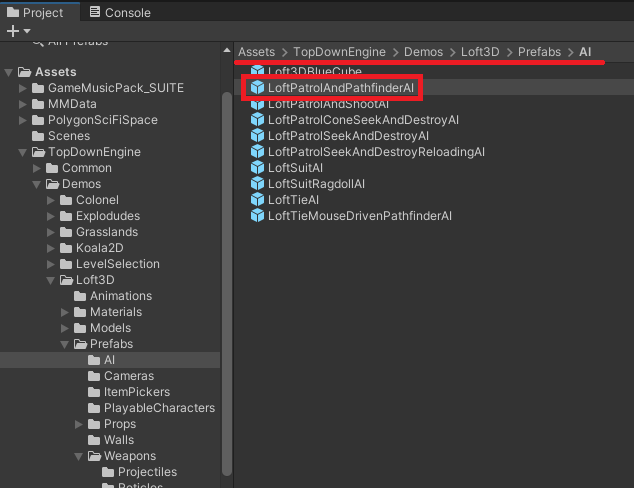The height and width of the screenshot is (488, 634).
Task: Click the Colonel folder icon
Action: [x=66, y=200]
